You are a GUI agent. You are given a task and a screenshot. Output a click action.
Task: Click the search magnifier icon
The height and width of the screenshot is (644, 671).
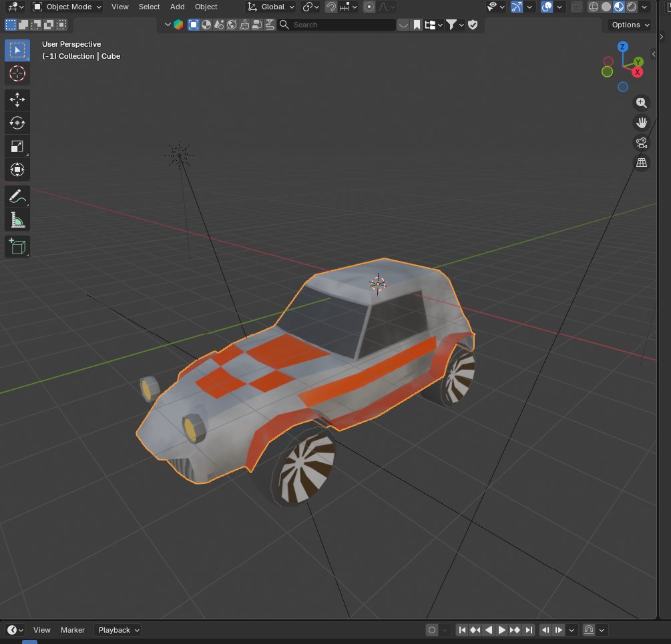click(284, 25)
